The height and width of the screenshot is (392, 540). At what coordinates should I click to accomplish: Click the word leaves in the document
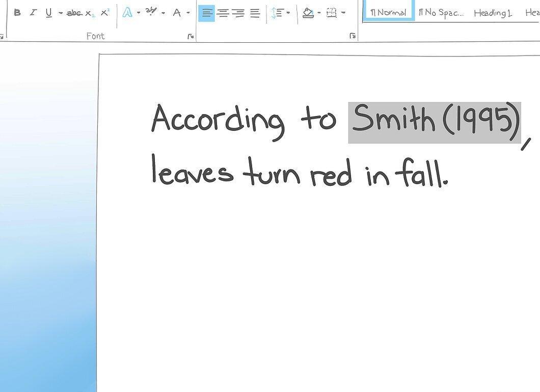coord(193,169)
